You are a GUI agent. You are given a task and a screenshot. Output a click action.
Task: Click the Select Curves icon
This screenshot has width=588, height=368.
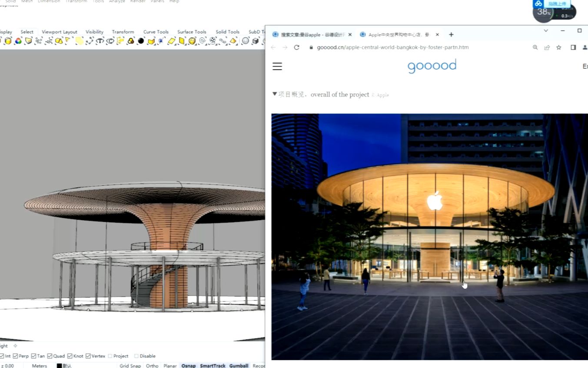90,41
